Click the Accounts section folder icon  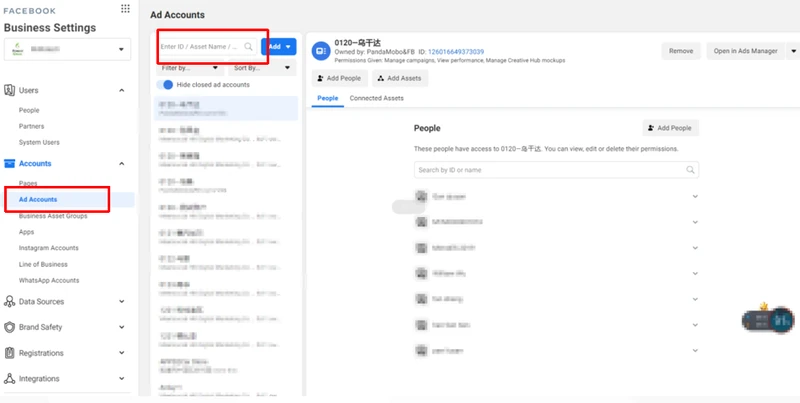point(9,164)
